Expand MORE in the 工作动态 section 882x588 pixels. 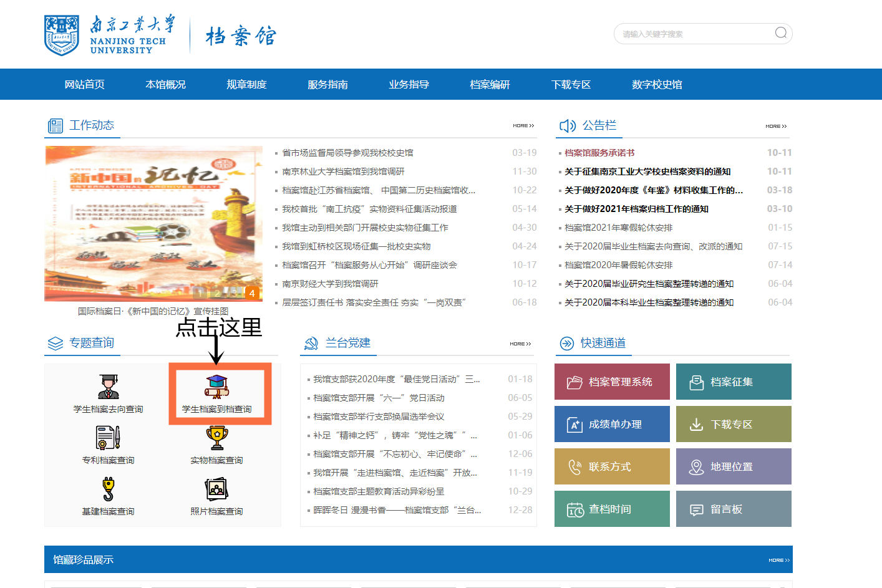523,126
